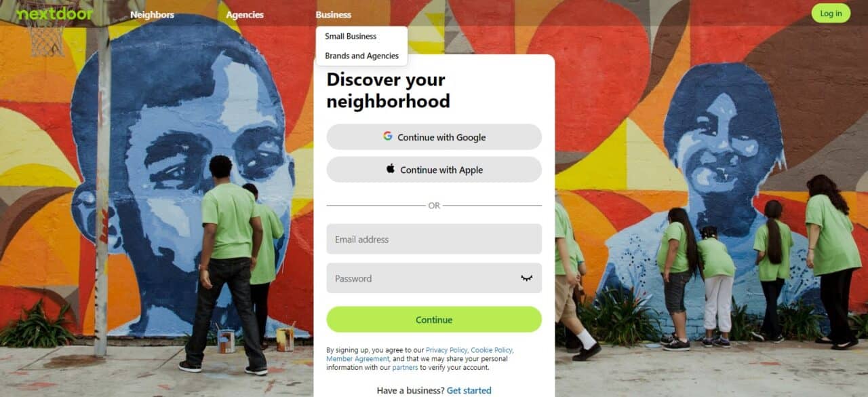868x397 pixels.
Task: Toggle password visibility eye icon
Action: point(526,278)
